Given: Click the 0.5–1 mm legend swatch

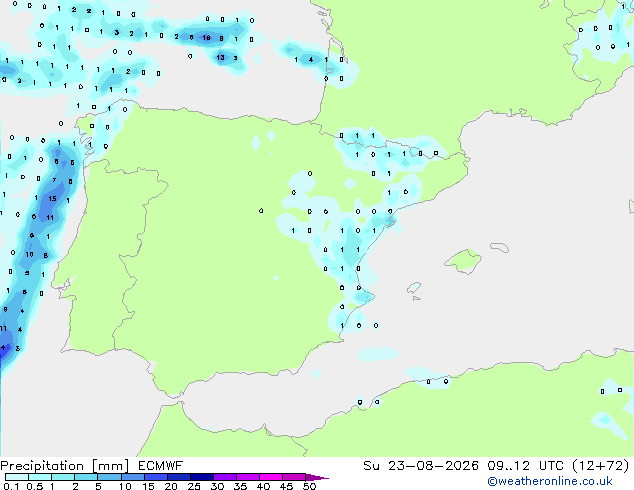Looking at the screenshot, I should [40, 477].
